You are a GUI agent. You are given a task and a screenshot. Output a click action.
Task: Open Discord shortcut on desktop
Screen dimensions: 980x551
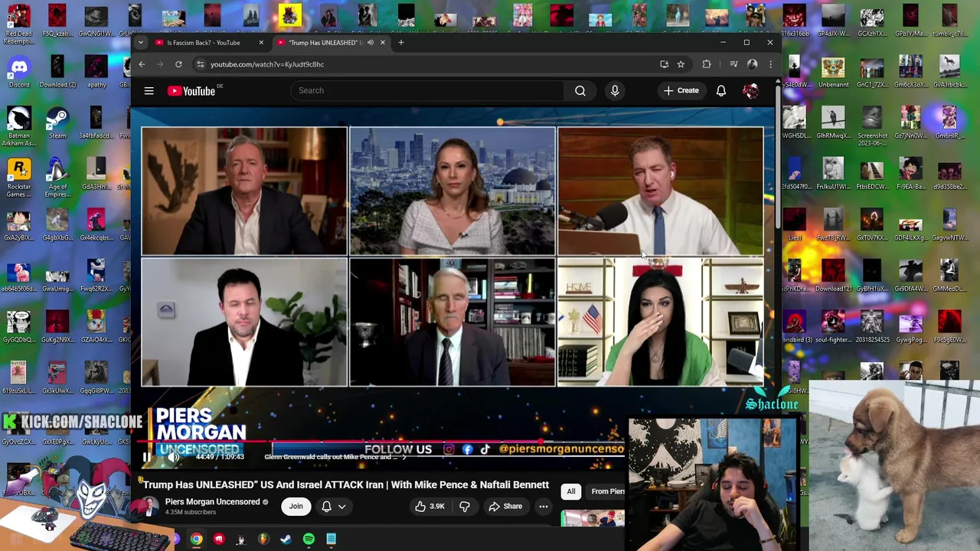[x=18, y=73]
